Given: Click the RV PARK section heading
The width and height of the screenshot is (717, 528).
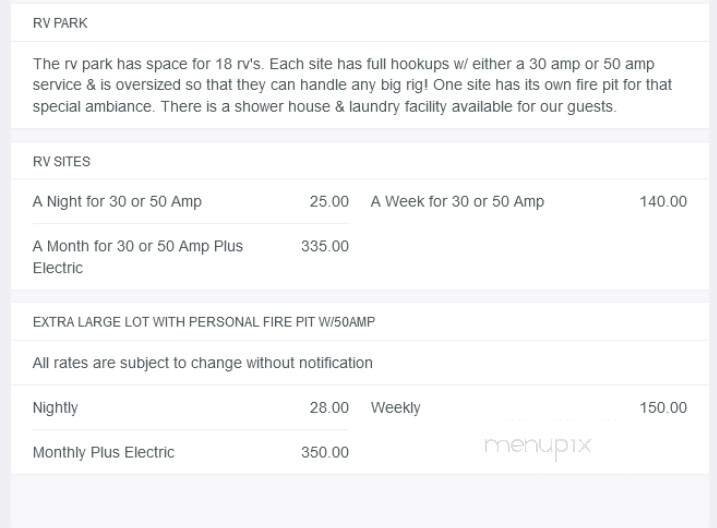Looking at the screenshot, I should coord(60,23).
